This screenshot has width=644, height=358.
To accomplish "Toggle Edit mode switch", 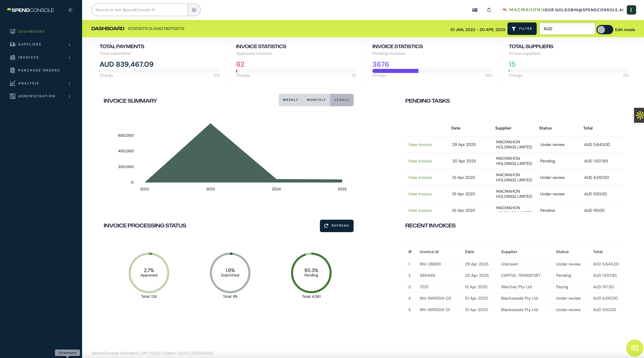I will pyautogui.click(x=605, y=30).
